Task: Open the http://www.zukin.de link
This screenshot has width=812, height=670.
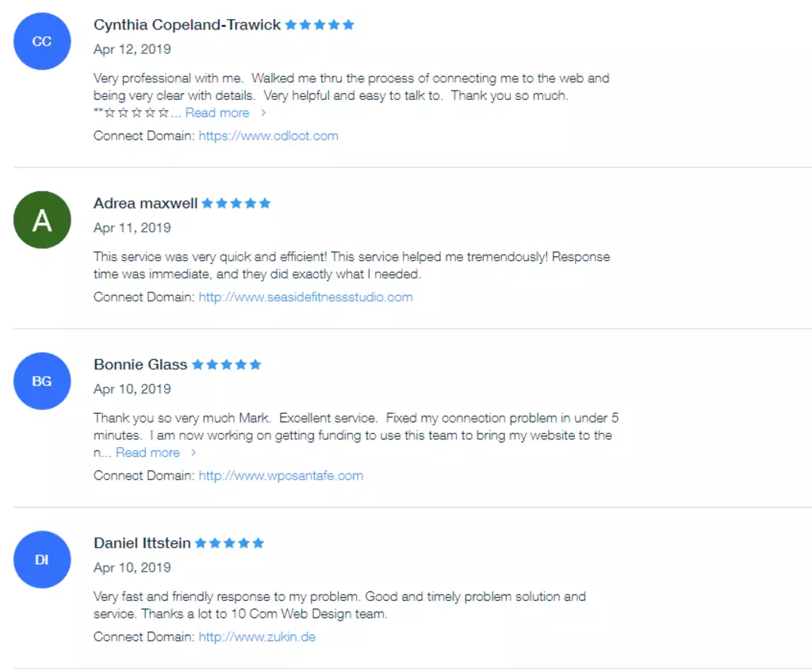Action: (x=257, y=637)
